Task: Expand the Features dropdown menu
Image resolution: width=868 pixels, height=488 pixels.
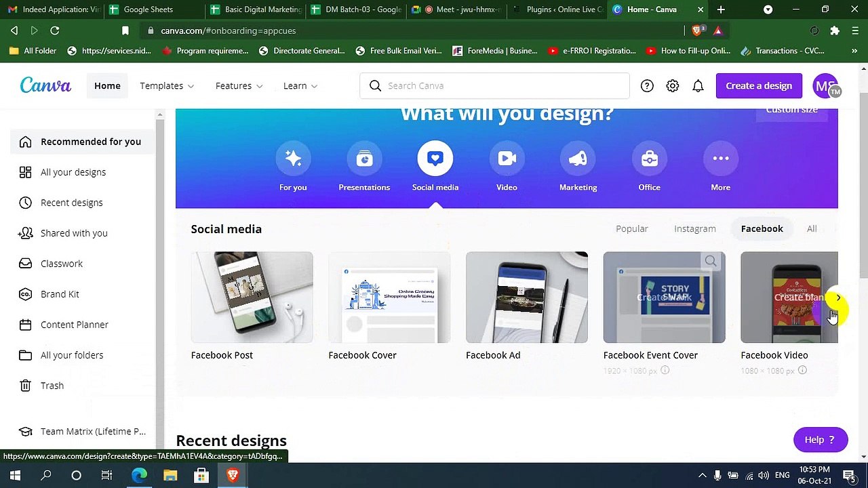Action: pos(239,86)
